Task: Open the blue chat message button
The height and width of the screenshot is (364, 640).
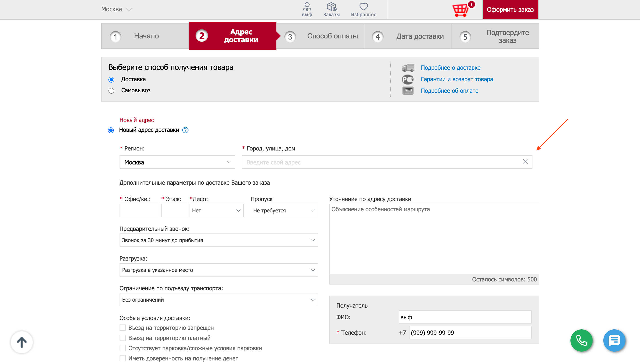Action: click(x=614, y=340)
